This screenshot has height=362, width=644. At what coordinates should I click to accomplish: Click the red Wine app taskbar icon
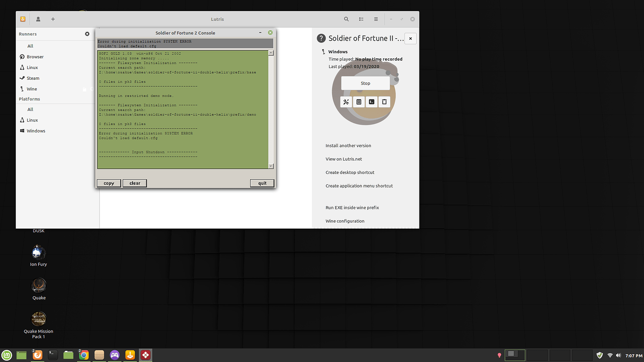click(x=145, y=355)
